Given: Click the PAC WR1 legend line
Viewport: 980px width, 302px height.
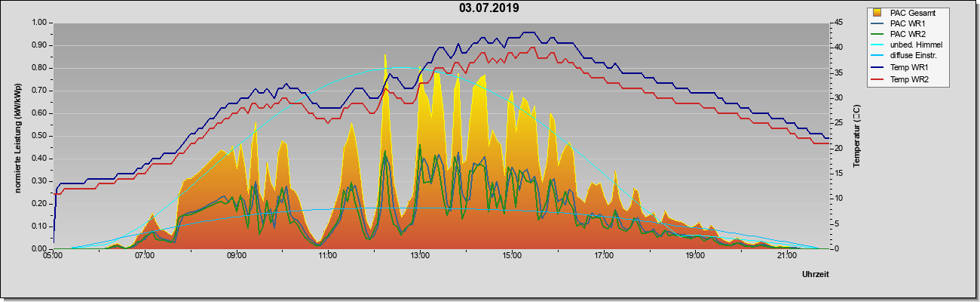Looking at the screenshot, I should pos(878,24).
